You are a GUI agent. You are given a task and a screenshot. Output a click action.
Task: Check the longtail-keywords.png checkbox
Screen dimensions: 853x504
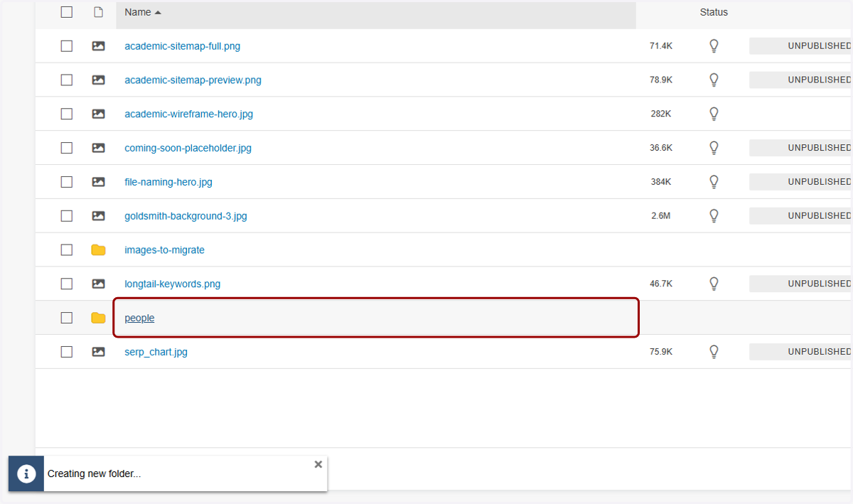(x=67, y=284)
